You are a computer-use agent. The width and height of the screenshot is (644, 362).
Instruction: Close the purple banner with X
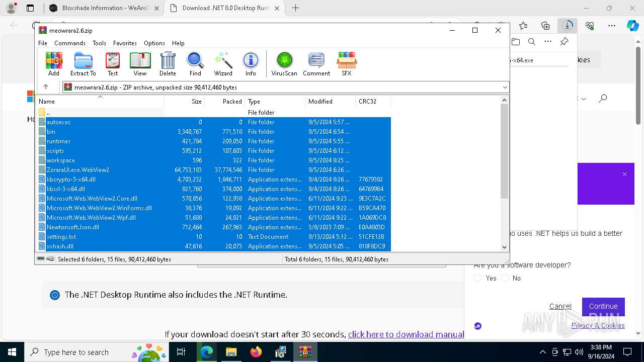click(x=624, y=174)
